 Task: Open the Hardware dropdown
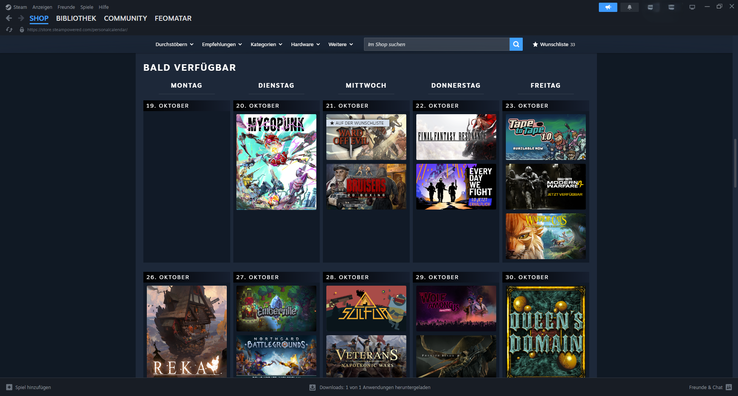[305, 44]
